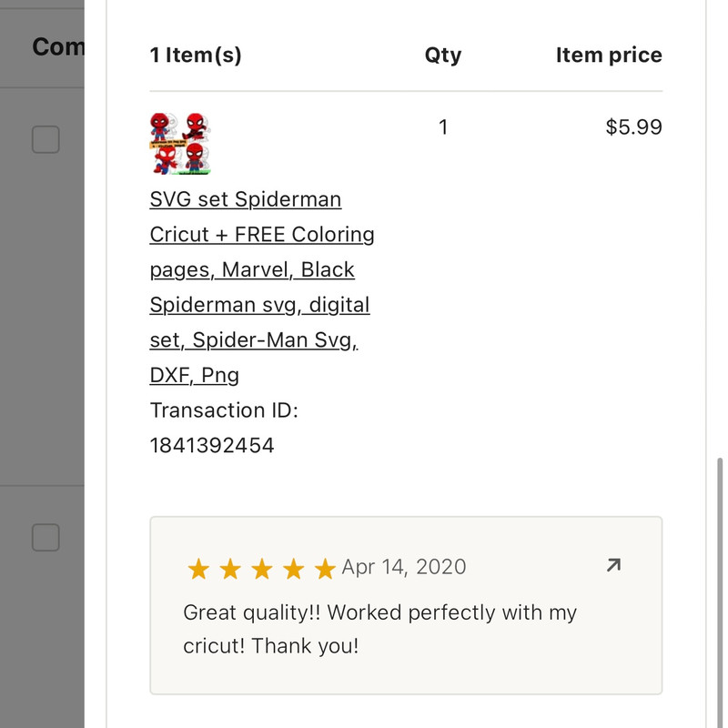Click the 'Spiderman svg, digital' link line

(x=259, y=305)
